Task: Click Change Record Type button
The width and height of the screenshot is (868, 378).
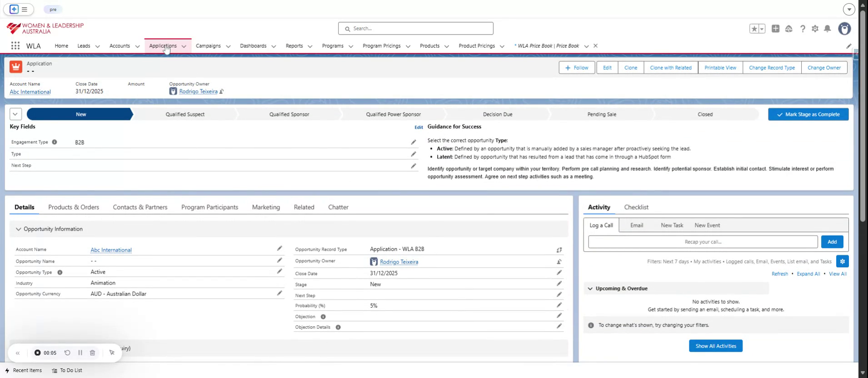Action: [772, 68]
